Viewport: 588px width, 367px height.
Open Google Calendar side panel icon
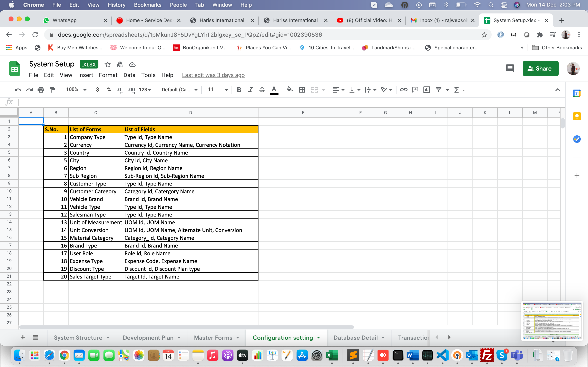coord(577,93)
